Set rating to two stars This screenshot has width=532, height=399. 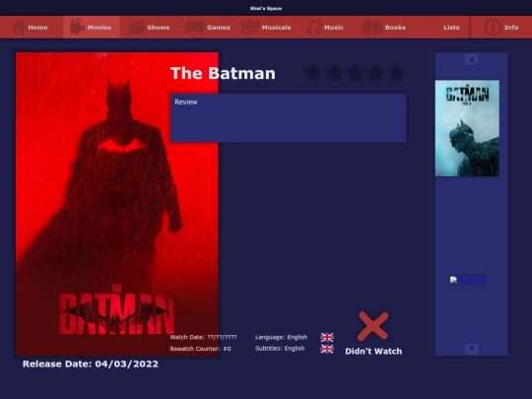coord(334,73)
